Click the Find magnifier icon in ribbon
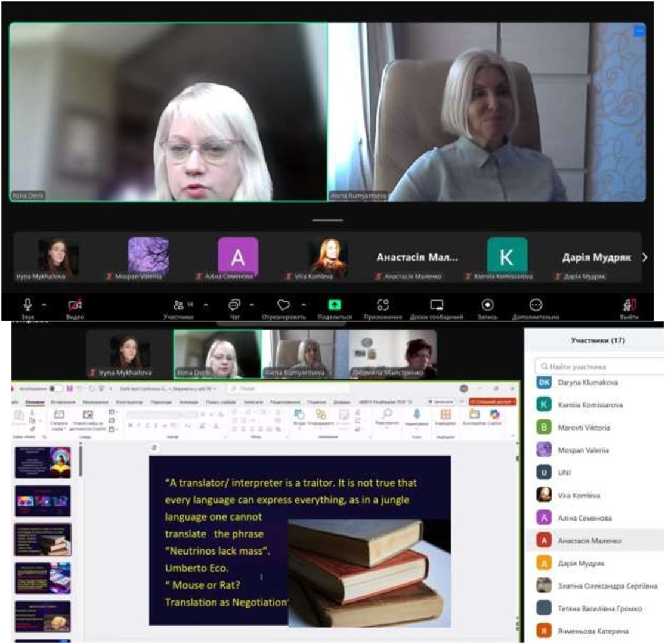Image resolution: width=665 pixels, height=644 pixels. coord(387,413)
